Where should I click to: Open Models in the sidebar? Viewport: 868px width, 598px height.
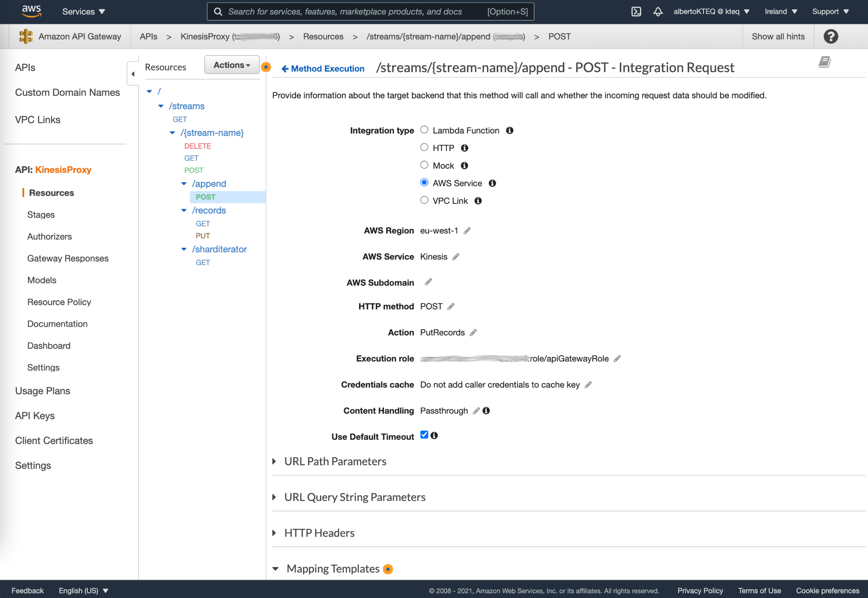[x=42, y=280]
